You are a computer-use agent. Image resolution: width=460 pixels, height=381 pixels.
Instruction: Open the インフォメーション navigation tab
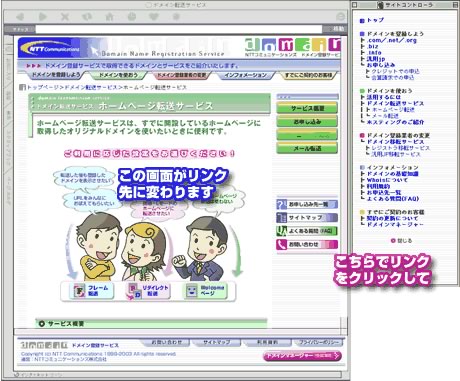click(245, 76)
